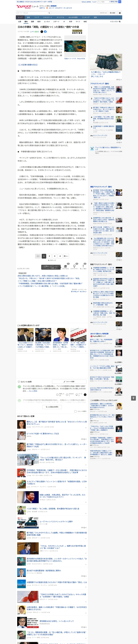138x644 pixels.
Task: Click the first commenter's green avatar
Action: pos(19,387)
